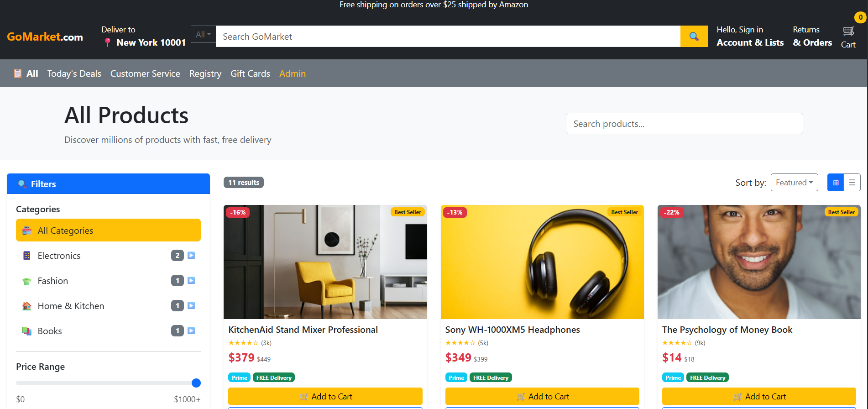
Task: Click Sony WH-1000XM5 Headphones title
Action: (512, 330)
